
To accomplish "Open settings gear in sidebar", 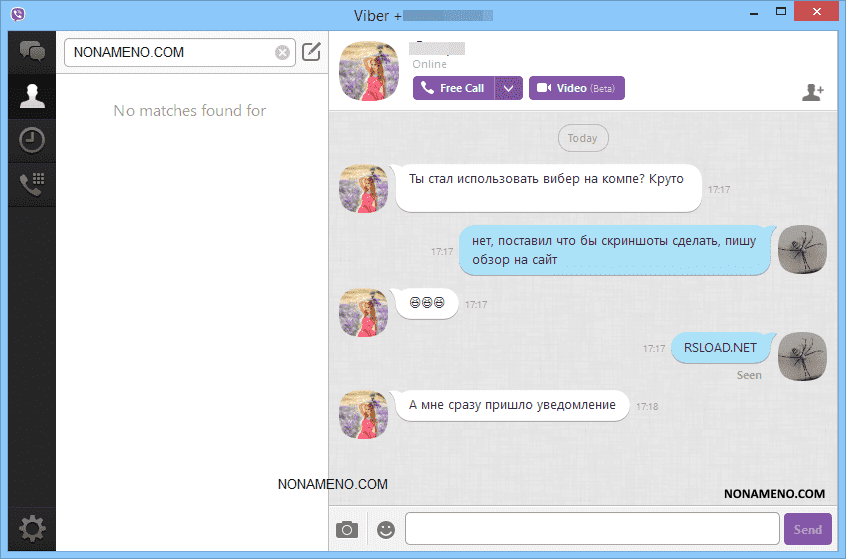I will [32, 527].
